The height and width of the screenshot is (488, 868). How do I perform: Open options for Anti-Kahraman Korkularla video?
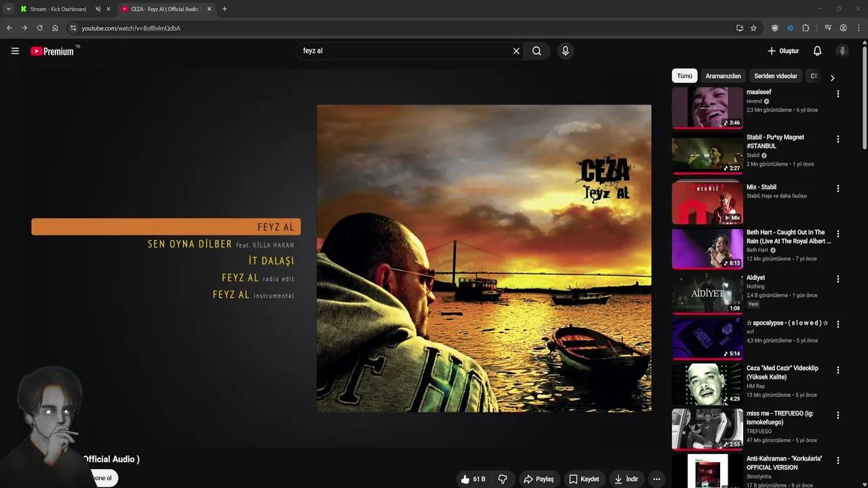[x=837, y=460]
